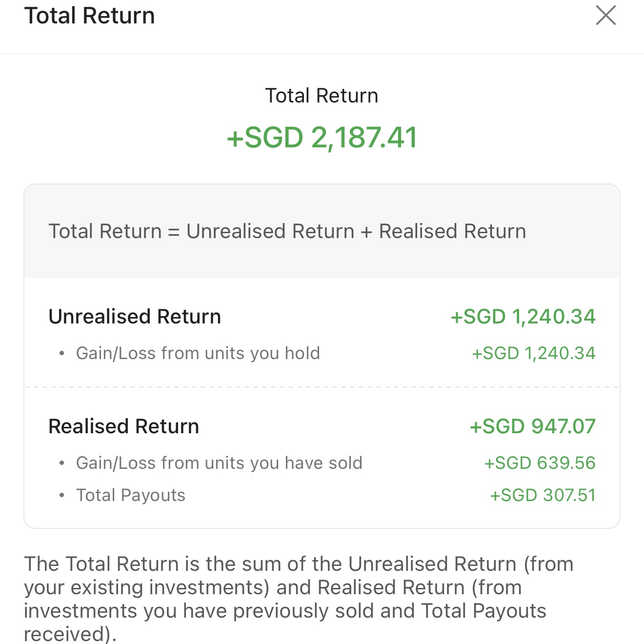Select the +SGD 2,187.41 total amount
644x644 pixels.
click(322, 137)
